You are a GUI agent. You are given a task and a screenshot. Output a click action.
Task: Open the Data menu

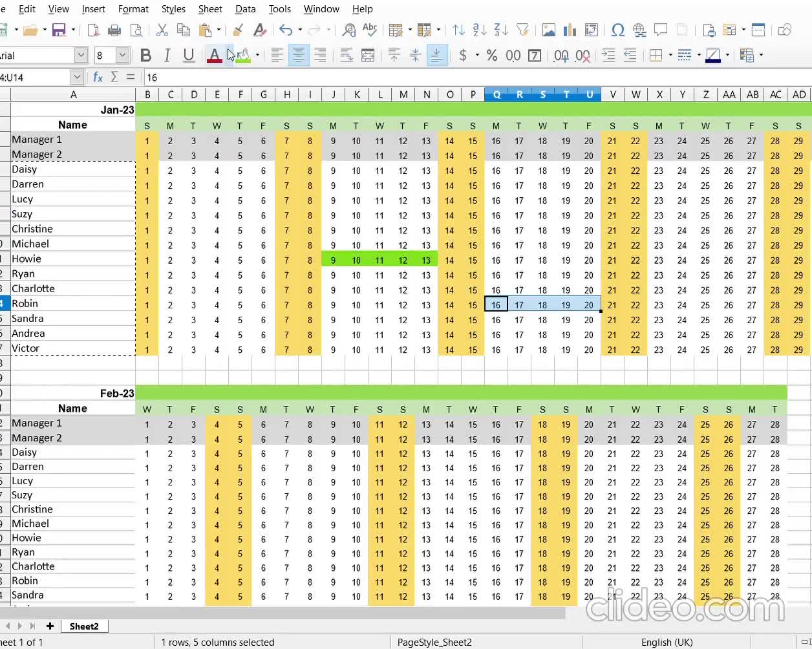(x=245, y=9)
